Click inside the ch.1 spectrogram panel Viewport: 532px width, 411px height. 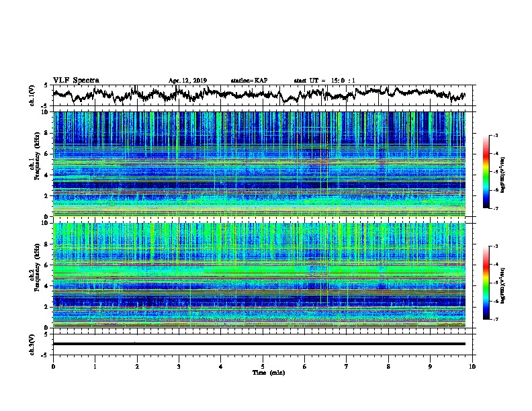click(259, 164)
